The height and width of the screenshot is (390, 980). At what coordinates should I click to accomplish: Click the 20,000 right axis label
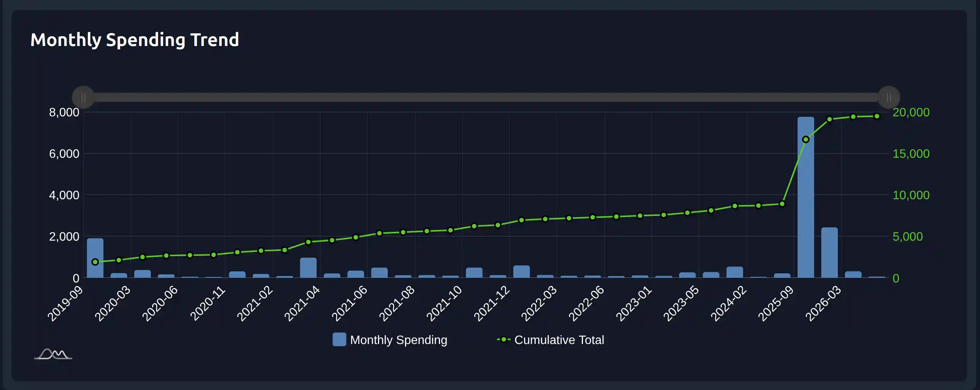(911, 112)
